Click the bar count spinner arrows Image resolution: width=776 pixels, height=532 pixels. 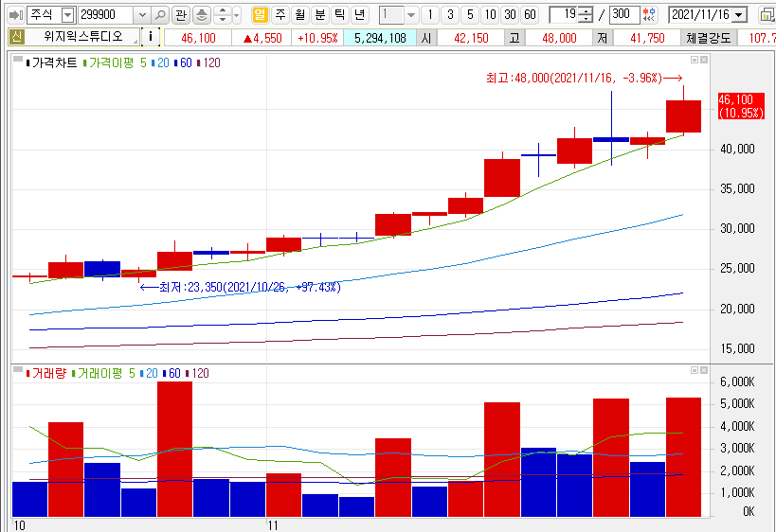point(586,15)
